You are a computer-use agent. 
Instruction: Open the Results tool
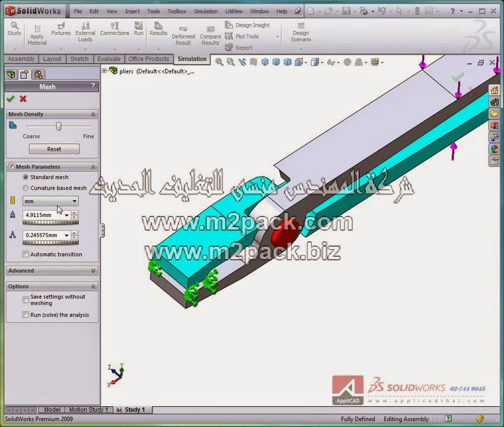tap(158, 28)
